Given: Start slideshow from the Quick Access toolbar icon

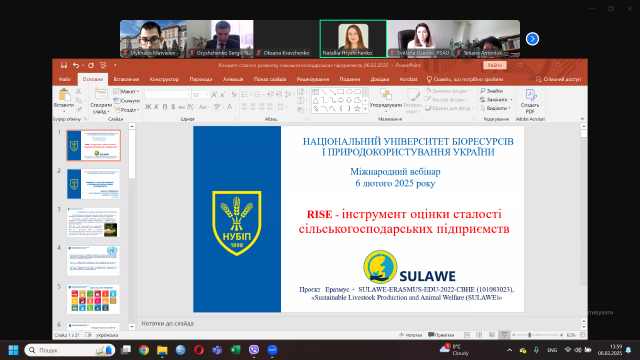Looking at the screenshot, I should tap(103, 65).
